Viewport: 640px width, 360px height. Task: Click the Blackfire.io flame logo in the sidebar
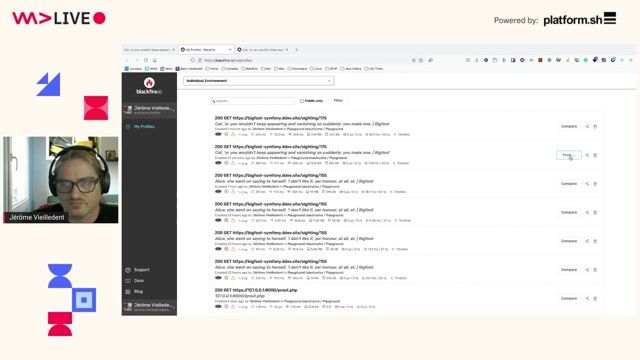tap(149, 83)
